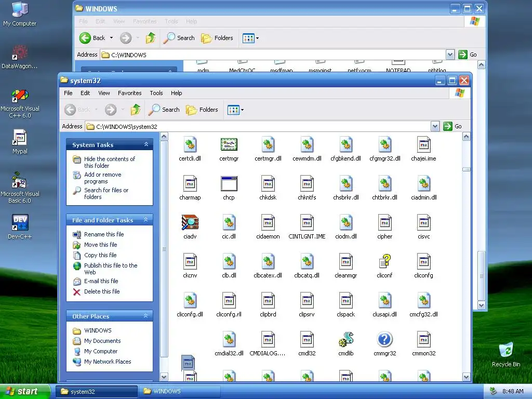Click scroll up arrow of task pane
532x399 pixels.
(x=164, y=137)
